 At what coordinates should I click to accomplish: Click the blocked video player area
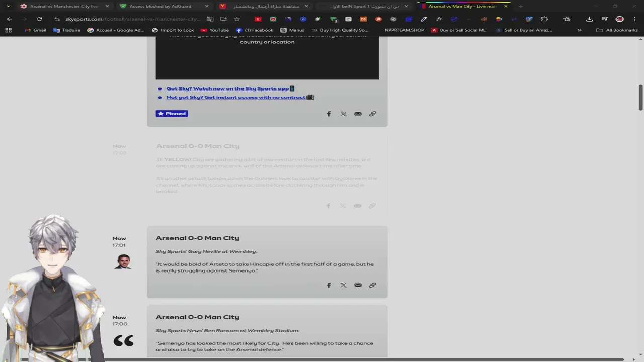pyautogui.click(x=267, y=58)
